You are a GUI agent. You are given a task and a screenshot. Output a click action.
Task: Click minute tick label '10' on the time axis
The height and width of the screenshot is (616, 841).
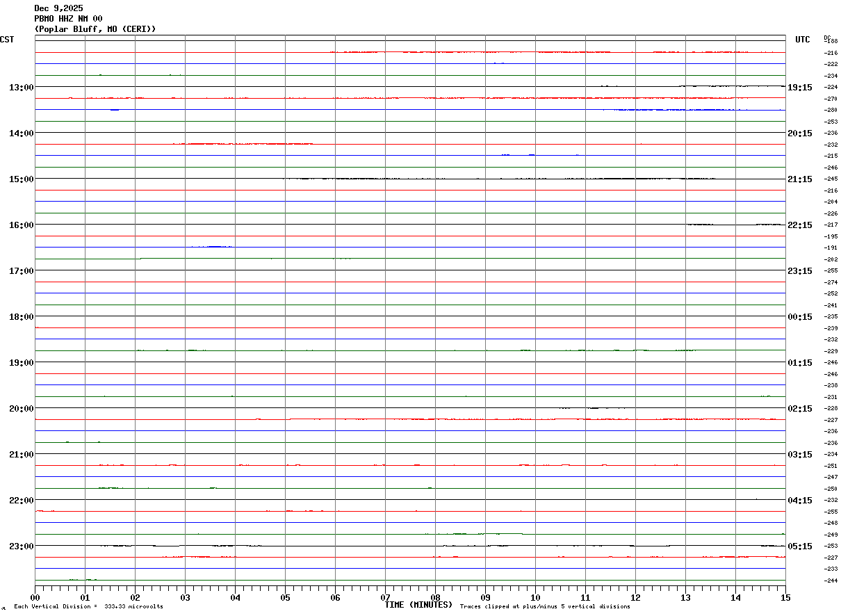535,598
